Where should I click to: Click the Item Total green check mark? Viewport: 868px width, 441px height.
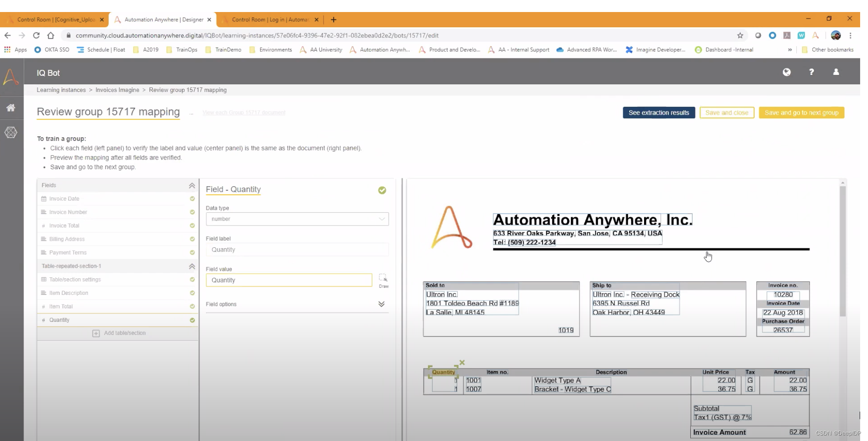pos(192,306)
